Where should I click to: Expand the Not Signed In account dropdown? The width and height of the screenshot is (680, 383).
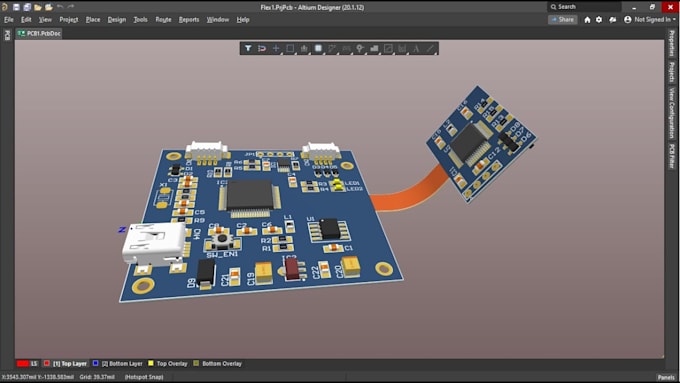point(649,20)
